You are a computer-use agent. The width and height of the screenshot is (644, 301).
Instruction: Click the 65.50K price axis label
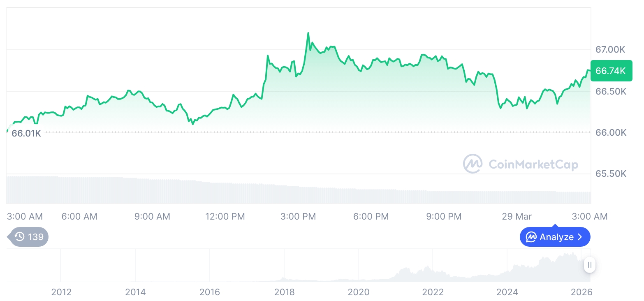(611, 174)
